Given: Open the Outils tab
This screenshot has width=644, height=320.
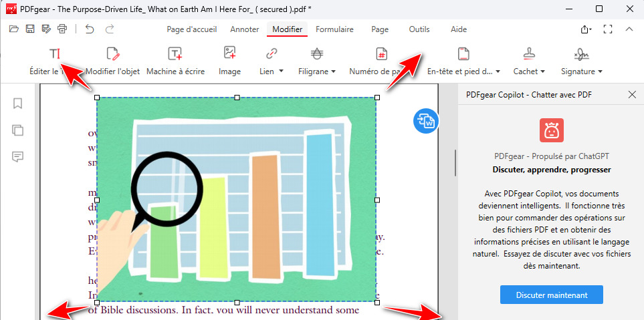Looking at the screenshot, I should pos(419,29).
